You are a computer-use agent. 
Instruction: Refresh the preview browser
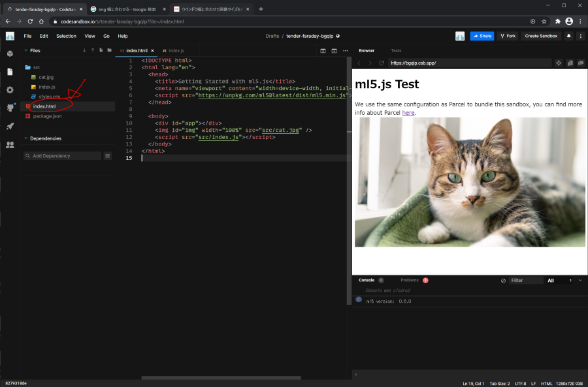tap(381, 63)
